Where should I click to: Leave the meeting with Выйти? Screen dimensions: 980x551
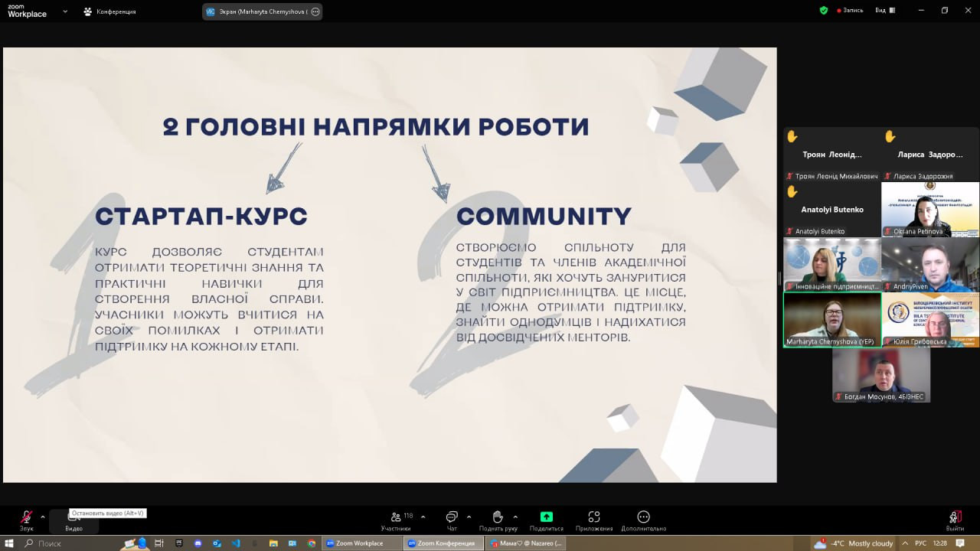pos(955,521)
